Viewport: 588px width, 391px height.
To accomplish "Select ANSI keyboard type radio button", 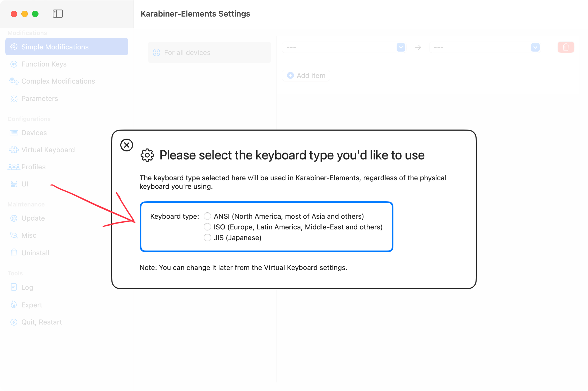I will pyautogui.click(x=207, y=216).
